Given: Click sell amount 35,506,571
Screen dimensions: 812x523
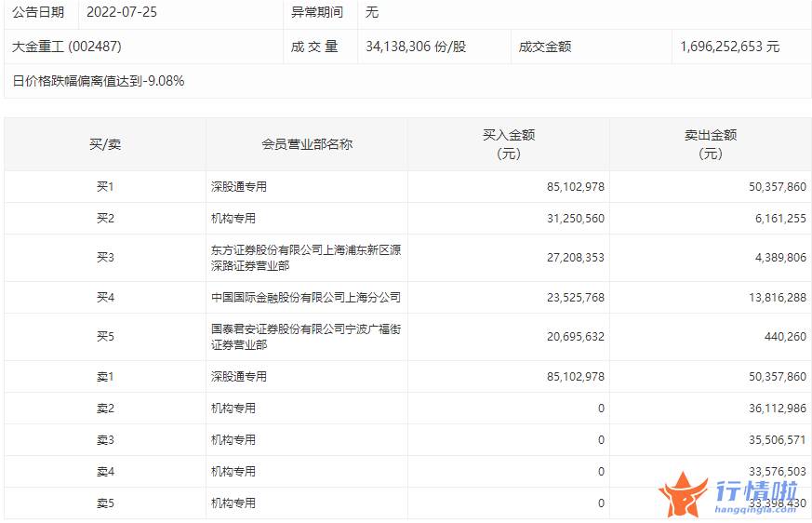Looking at the screenshot, I should tap(778, 440).
